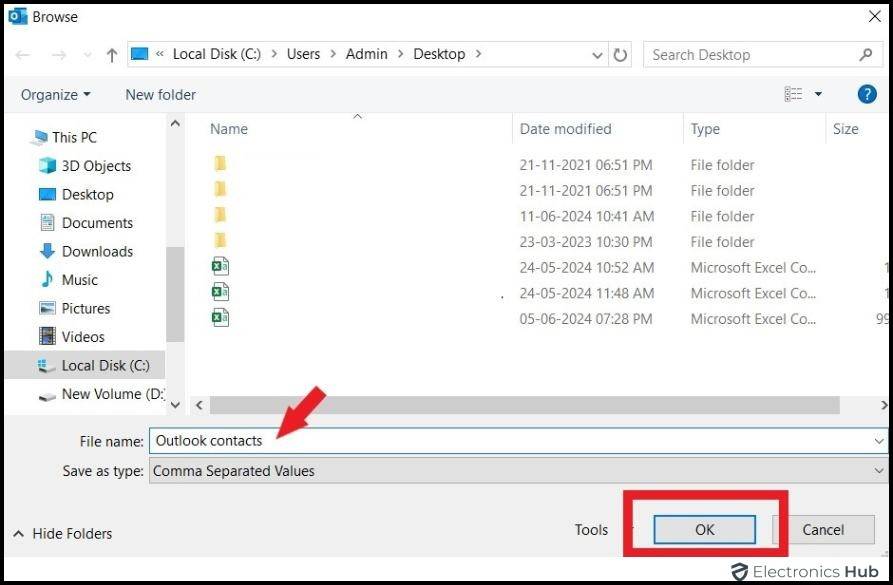Select This PC in navigation pane
The height and width of the screenshot is (585, 893).
[x=74, y=137]
